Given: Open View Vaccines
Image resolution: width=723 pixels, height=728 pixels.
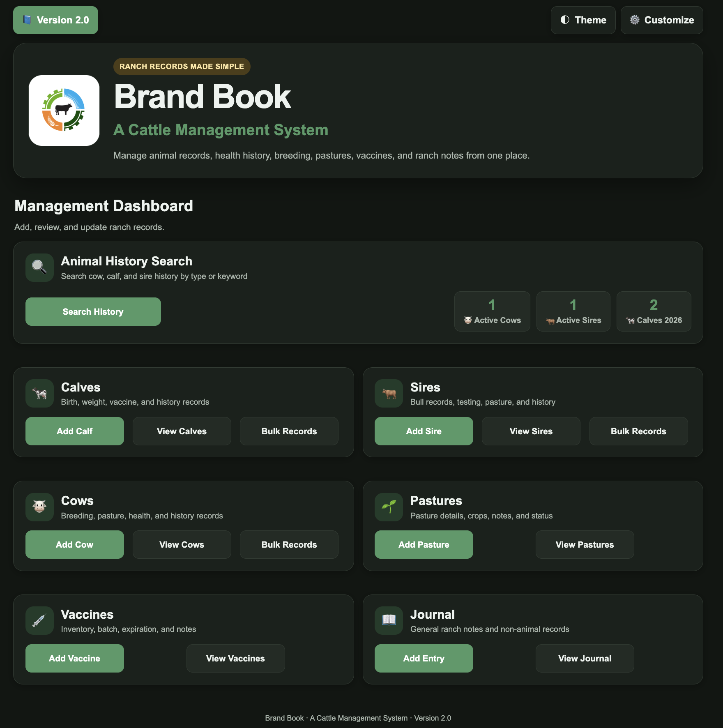Looking at the screenshot, I should pyautogui.click(x=236, y=659).
